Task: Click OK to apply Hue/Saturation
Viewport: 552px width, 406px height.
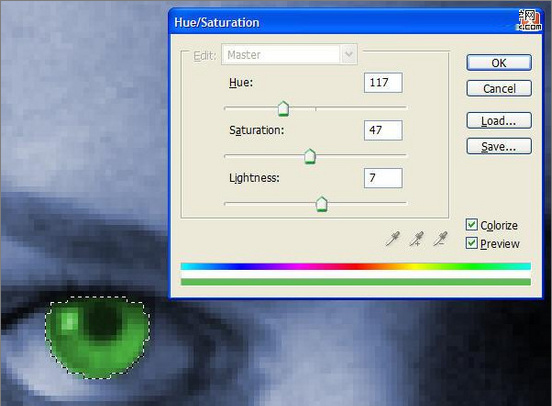Action: click(x=499, y=63)
